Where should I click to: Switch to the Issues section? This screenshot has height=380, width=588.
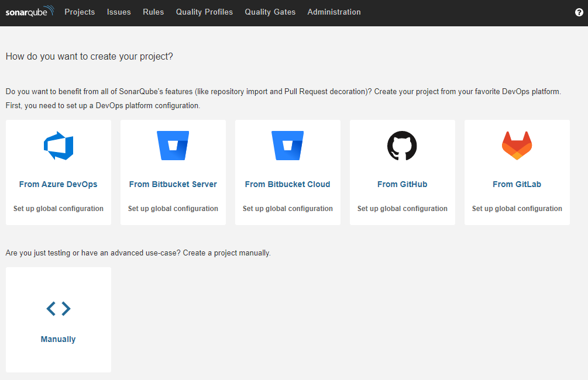coord(119,12)
